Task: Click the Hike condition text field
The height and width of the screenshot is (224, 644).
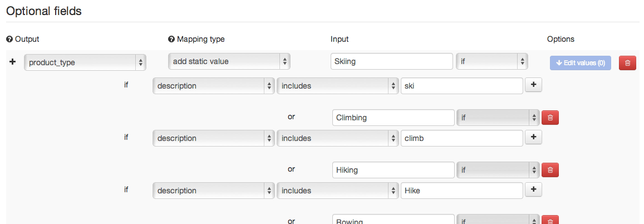Action: coord(461,191)
